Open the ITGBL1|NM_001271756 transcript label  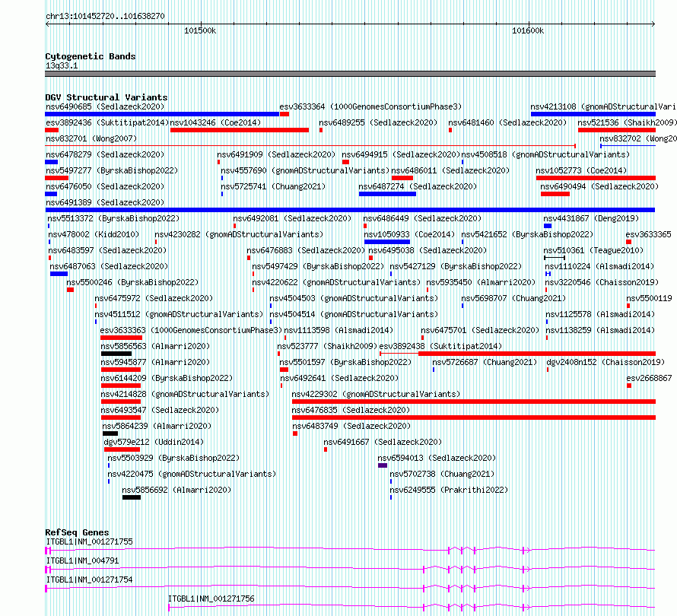(211, 599)
